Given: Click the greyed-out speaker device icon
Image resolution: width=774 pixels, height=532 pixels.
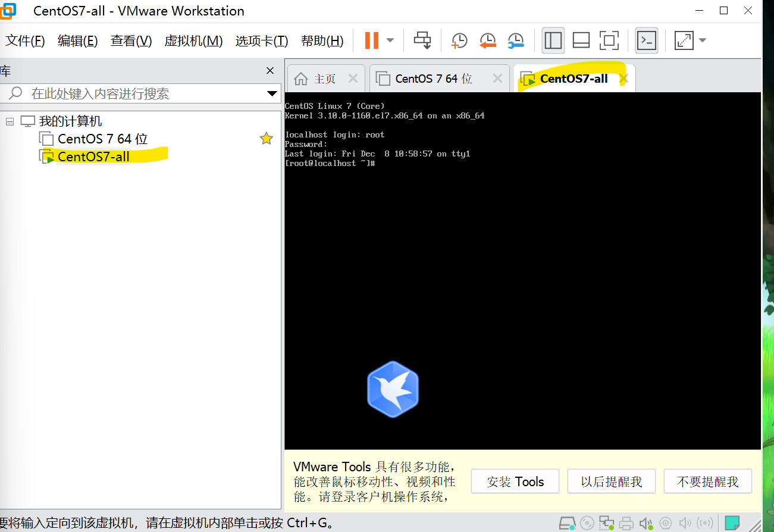Looking at the screenshot, I should click(x=685, y=523).
